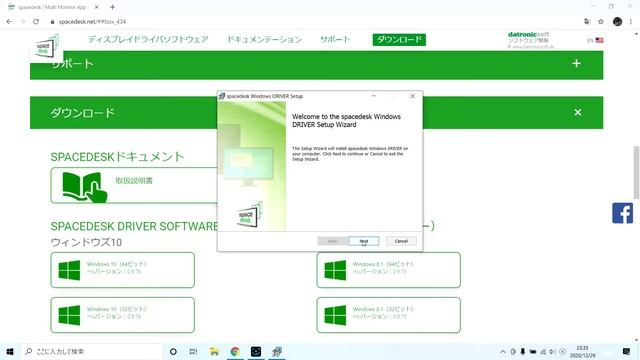Reload the spacedesk page
640x360 pixels.
[x=36, y=22]
